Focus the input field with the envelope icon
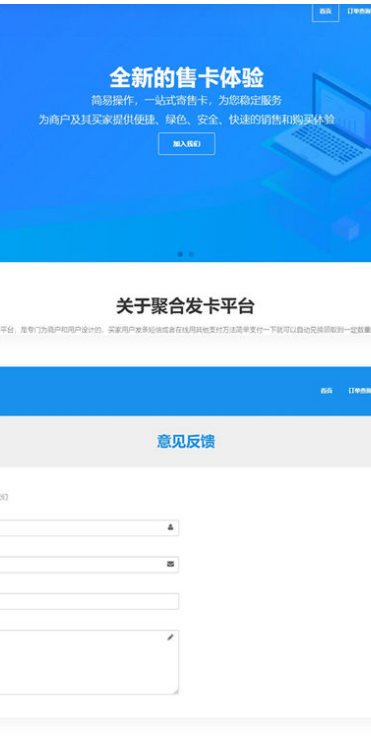Screen dimensions: 371x744 (89, 565)
